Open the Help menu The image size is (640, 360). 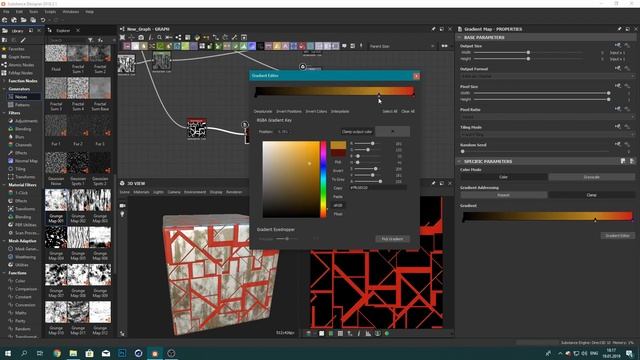89,12
